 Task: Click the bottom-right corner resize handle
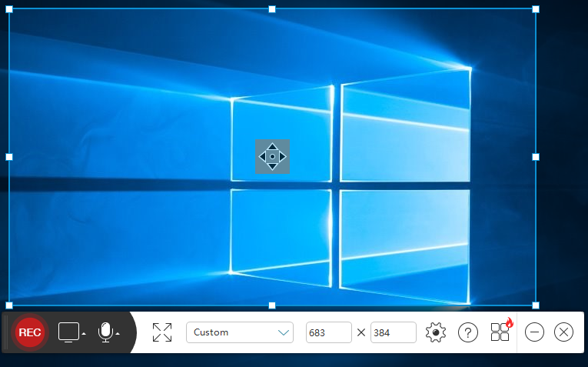click(536, 305)
